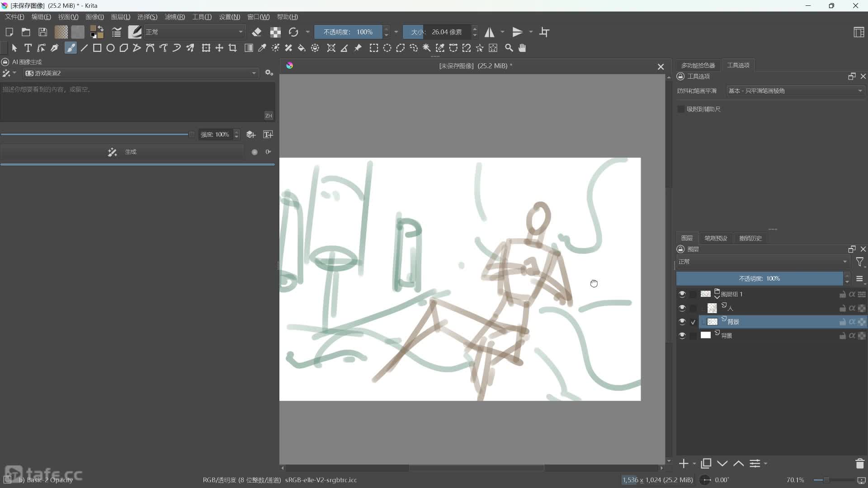This screenshot has width=868, height=488.
Task: Toggle lock on 图层组 1 layer
Action: tap(843, 294)
